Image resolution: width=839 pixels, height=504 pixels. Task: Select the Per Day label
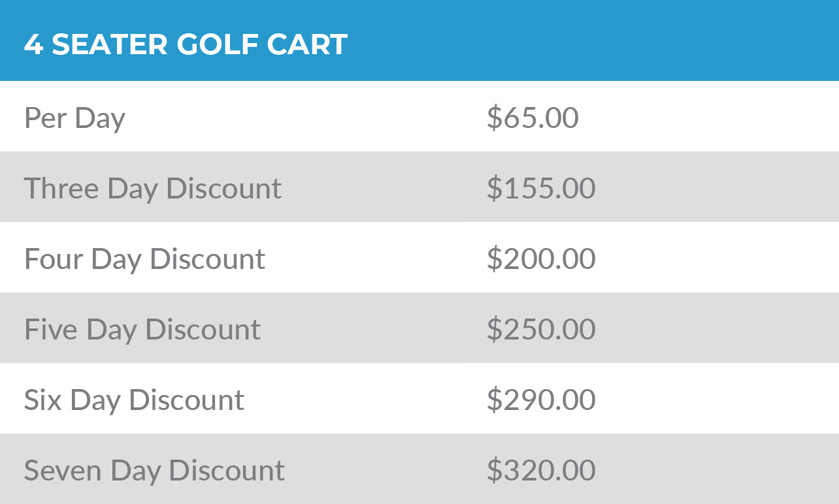[74, 118]
